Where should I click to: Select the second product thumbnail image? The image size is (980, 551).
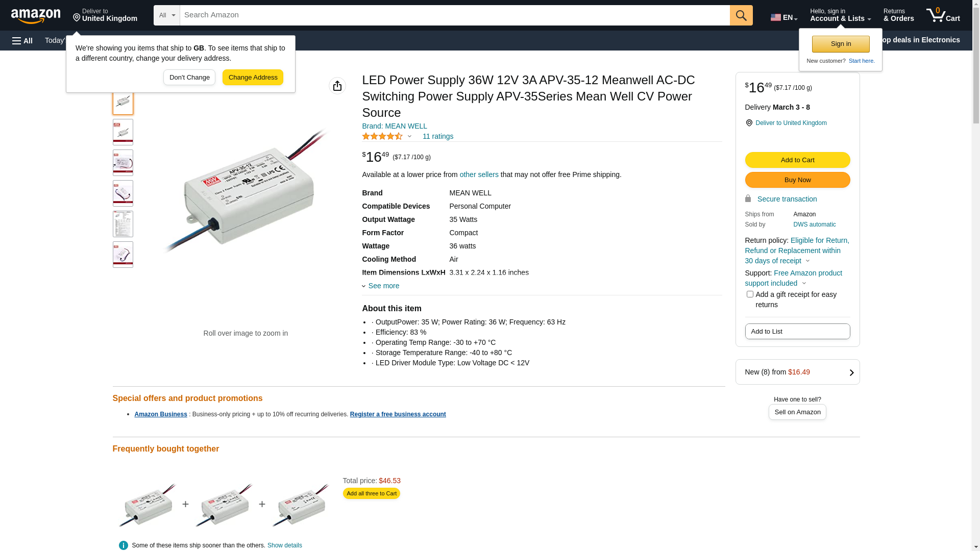(123, 132)
